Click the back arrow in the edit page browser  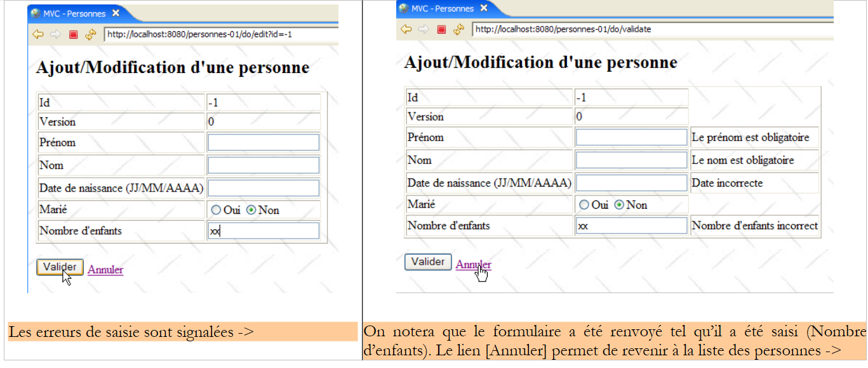[x=37, y=34]
